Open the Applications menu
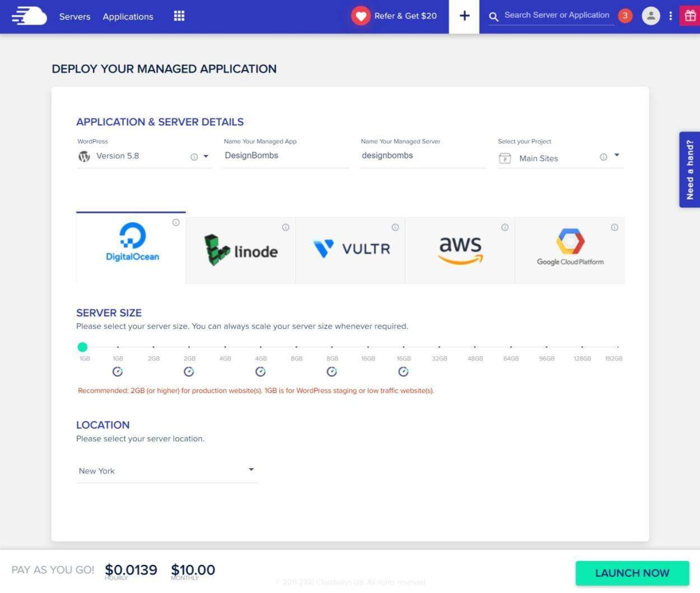Viewport: 700px width, 593px height. pos(128,17)
